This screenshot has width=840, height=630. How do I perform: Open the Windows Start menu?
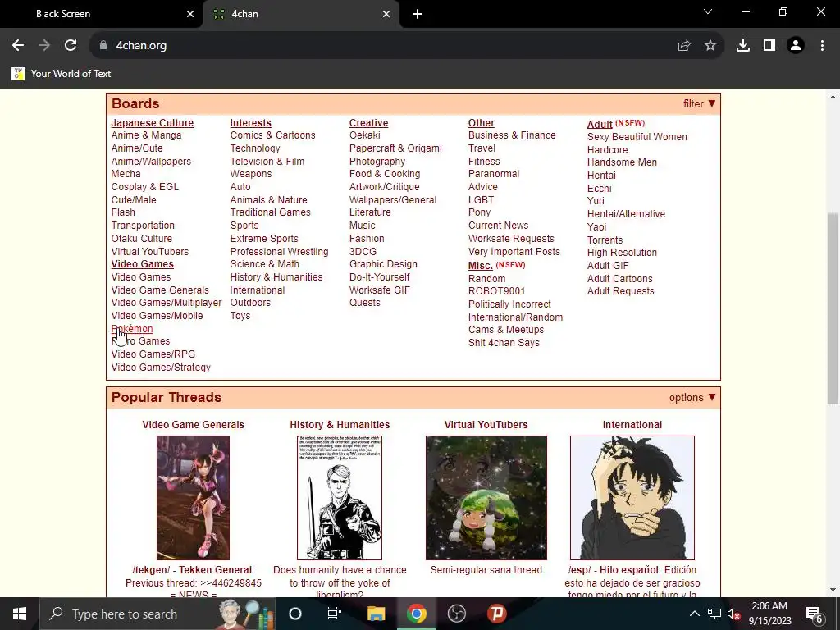[x=20, y=614]
